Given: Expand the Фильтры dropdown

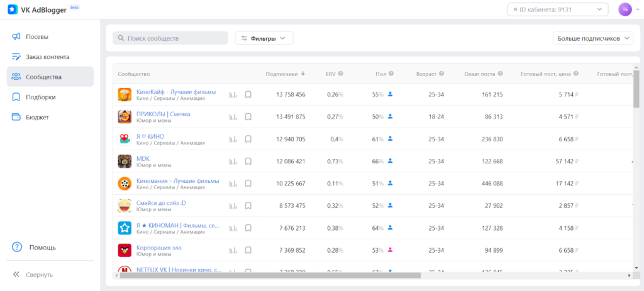Looking at the screenshot, I should 264,38.
